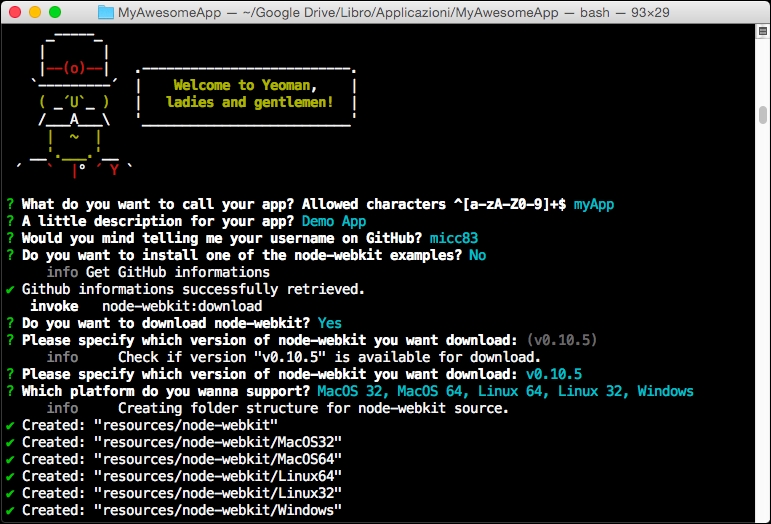Click the green checkmark beside 'Github informations'
Screen dimensions: 771x524
(10, 290)
